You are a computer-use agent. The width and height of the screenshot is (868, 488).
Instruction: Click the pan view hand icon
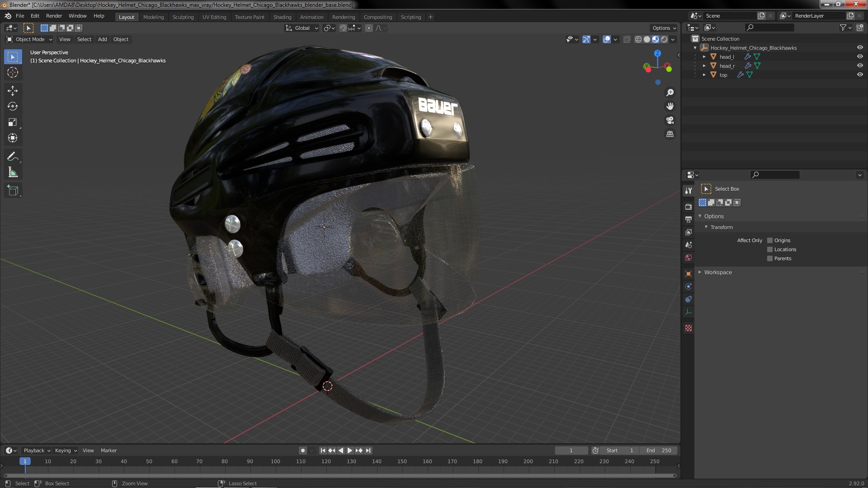(670, 106)
